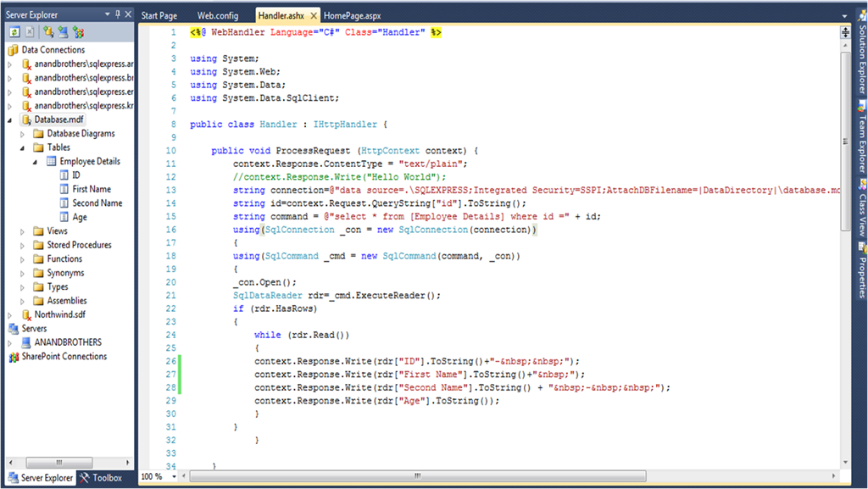Collapse the Database.mdf tree node
868x489 pixels.
click(10, 119)
